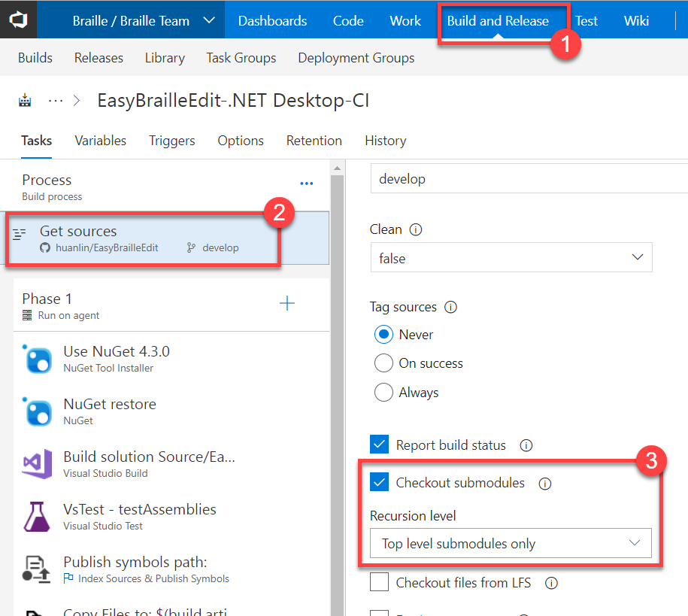Uncheck the Checkout submodules checkbox
688x616 pixels.
click(380, 483)
